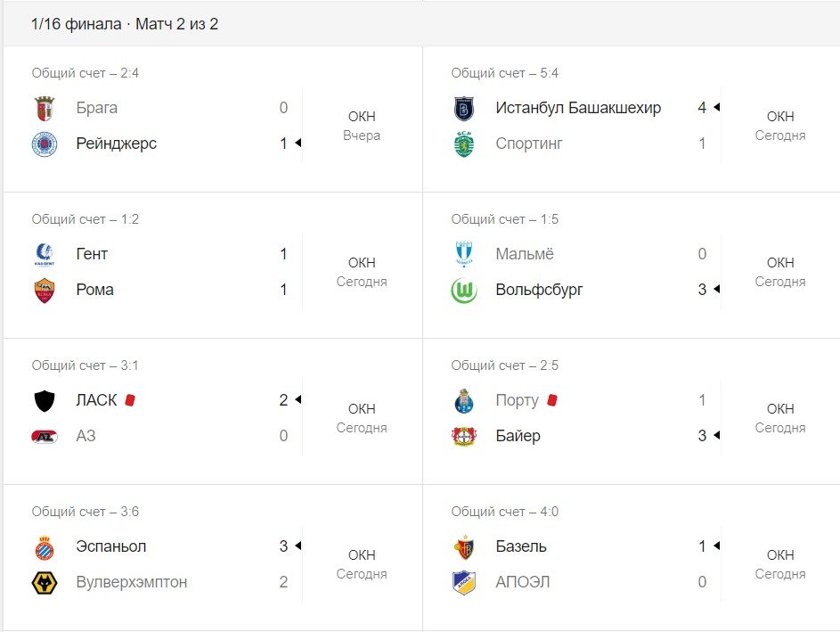
Task: Click the Braga club crest icon
Action: [45, 109]
